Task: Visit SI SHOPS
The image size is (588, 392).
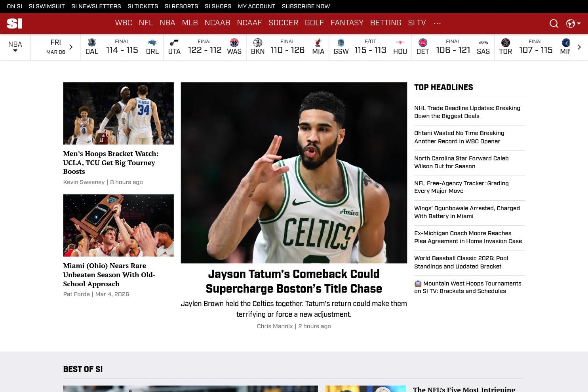Action: point(218,6)
